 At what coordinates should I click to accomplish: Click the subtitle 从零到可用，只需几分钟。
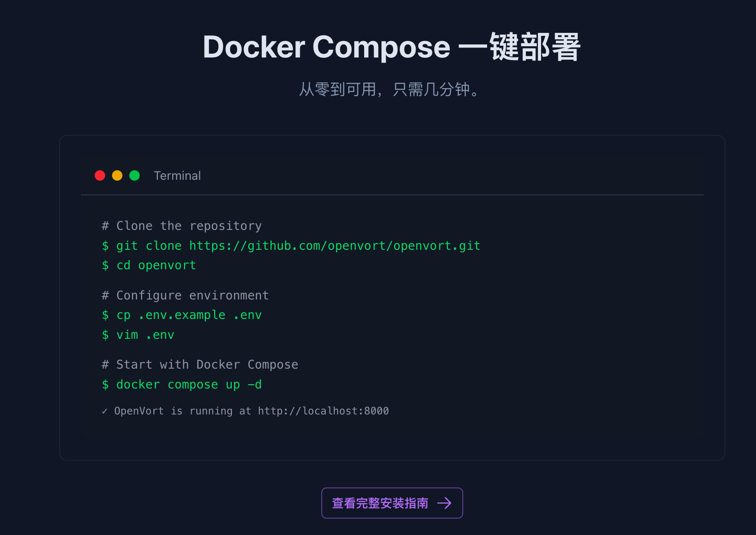click(391, 89)
